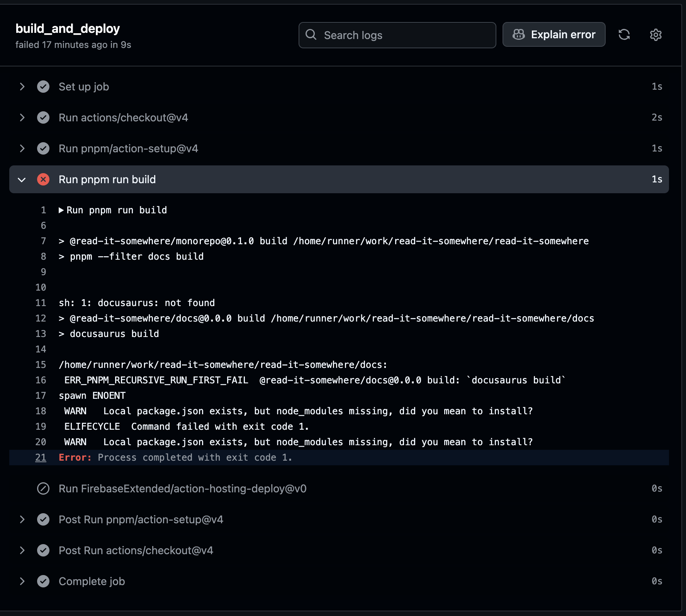Screen dimensions: 686x616
Task: Expand the Run pnpm/action-setup@v4 step
Action: (x=22, y=148)
